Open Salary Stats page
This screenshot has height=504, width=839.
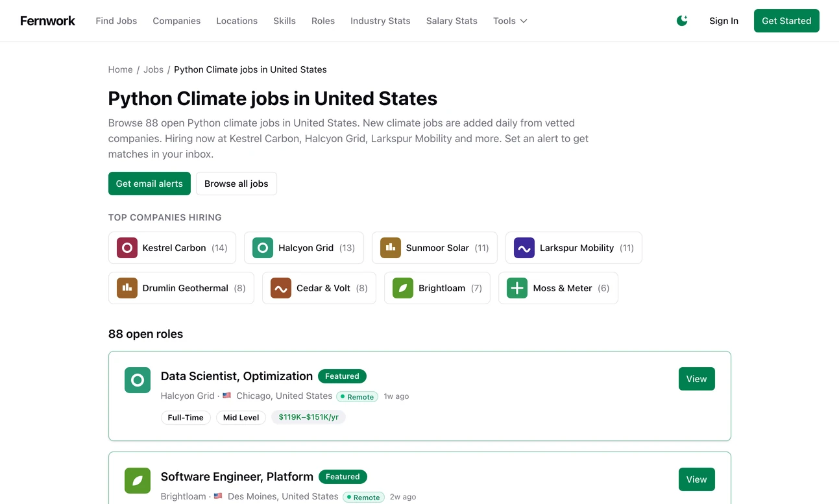tap(452, 21)
